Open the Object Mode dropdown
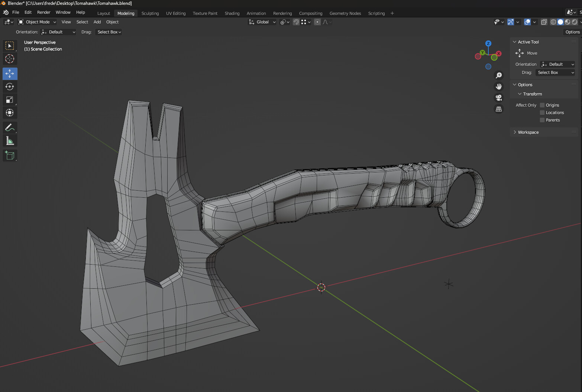 pos(37,22)
